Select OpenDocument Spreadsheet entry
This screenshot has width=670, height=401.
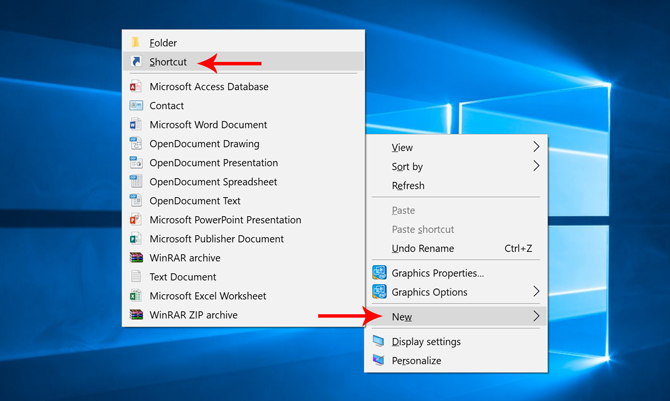213,182
